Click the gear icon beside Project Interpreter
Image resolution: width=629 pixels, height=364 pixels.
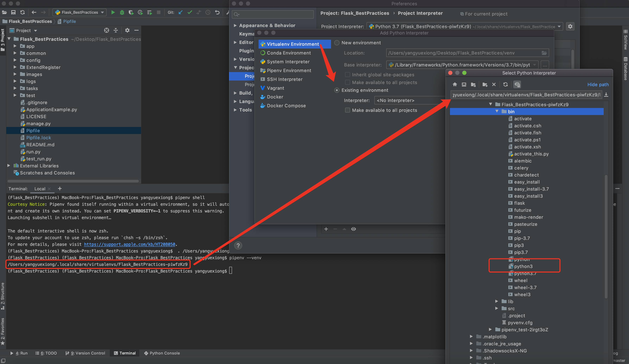click(x=570, y=26)
